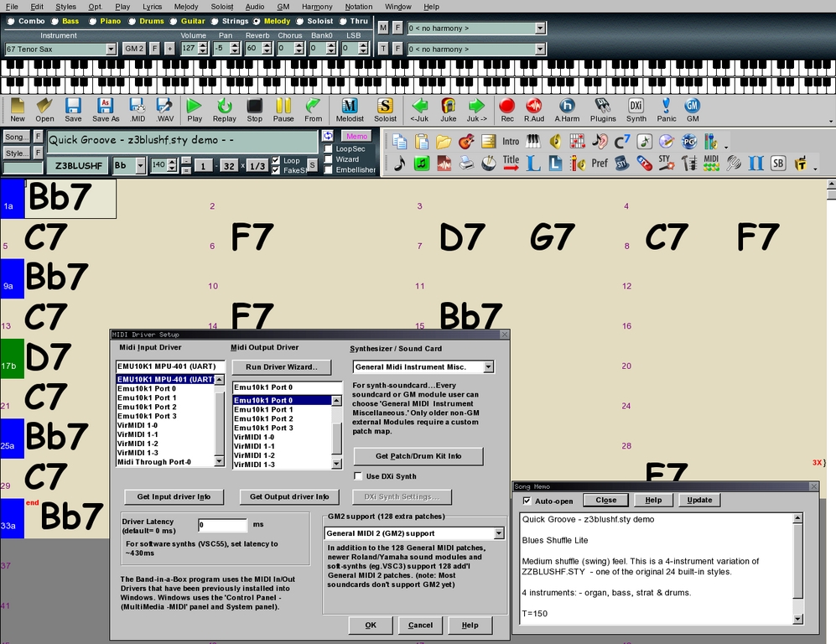Open the Synthesizer/Sound Card dropdown
The height and width of the screenshot is (644, 836).
[x=488, y=366]
